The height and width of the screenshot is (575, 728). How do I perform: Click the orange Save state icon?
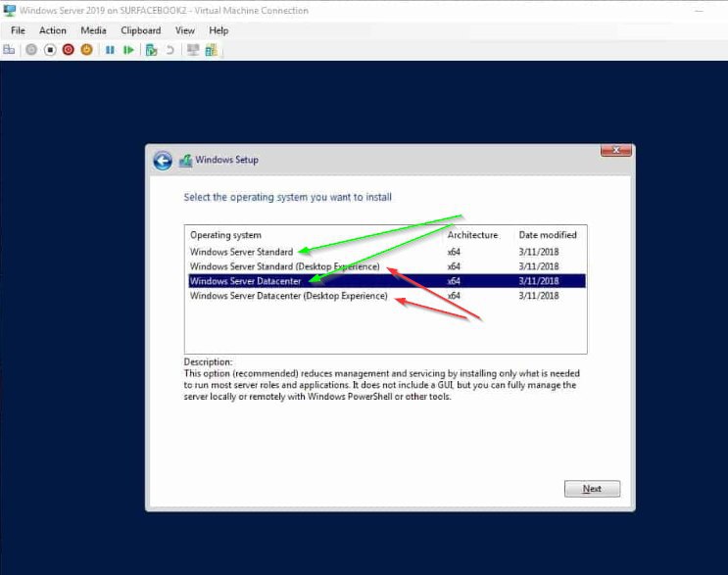pos(87,50)
